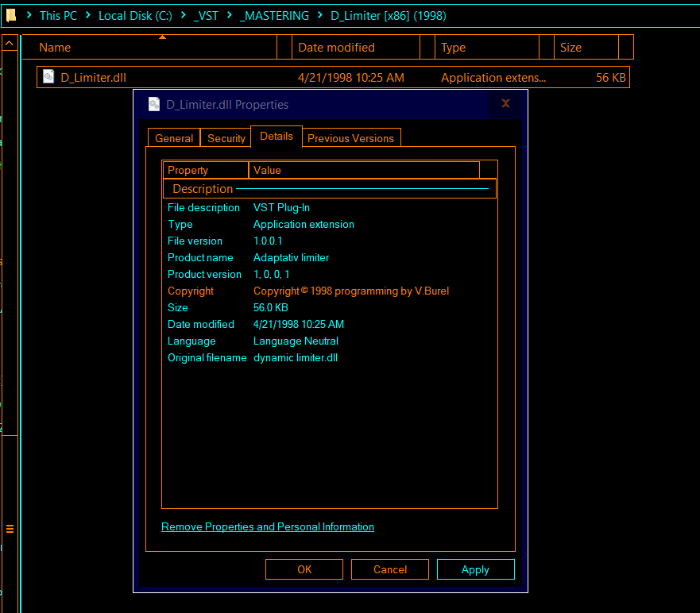This screenshot has width=700, height=613.
Task: Navigate to This PC breadcrumb
Action: [59, 16]
